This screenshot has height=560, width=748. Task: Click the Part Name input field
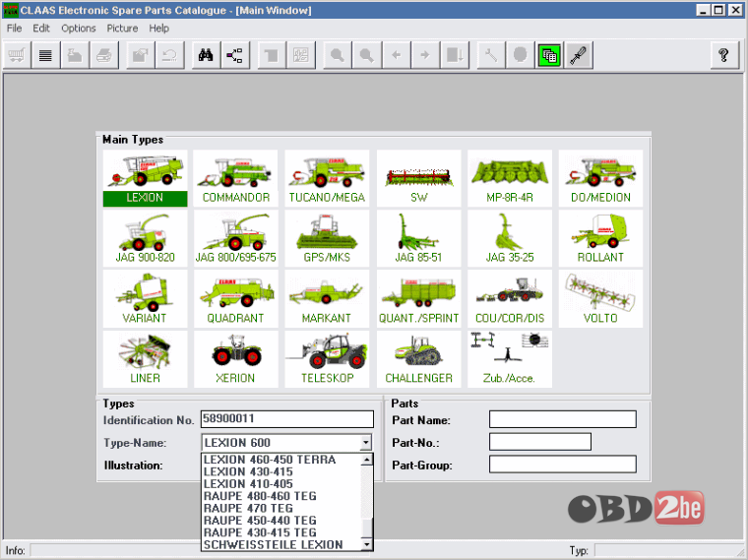pos(563,419)
